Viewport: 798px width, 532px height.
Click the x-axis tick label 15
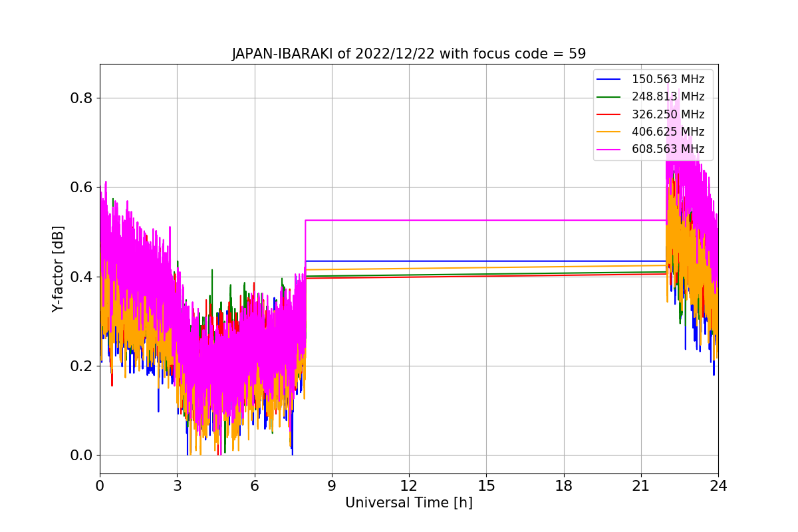coord(486,486)
